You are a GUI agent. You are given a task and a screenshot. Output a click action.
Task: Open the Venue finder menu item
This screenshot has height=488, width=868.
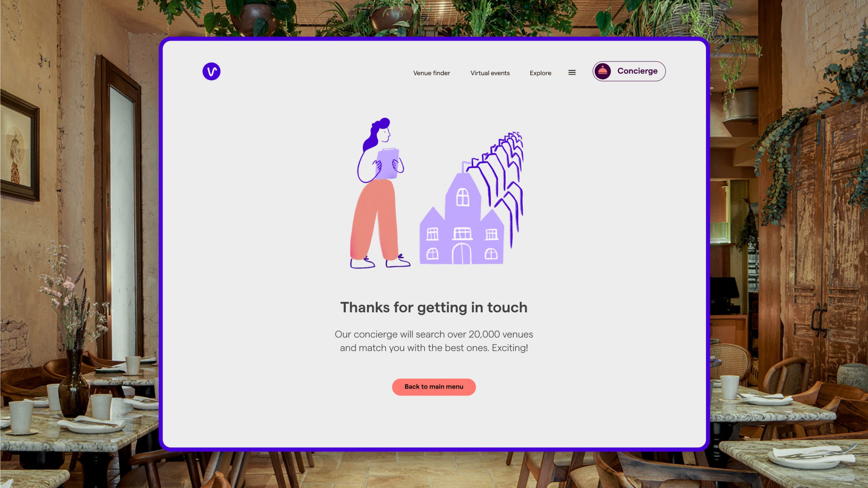[x=431, y=73]
